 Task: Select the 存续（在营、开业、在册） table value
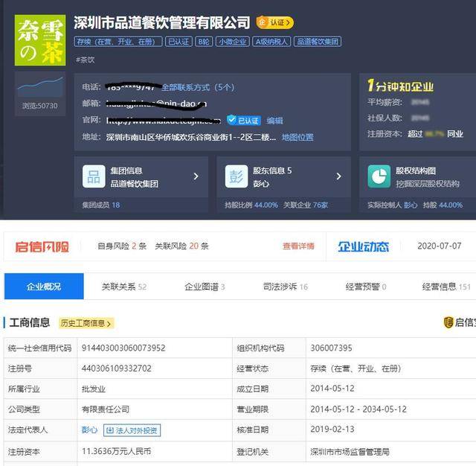point(356,368)
